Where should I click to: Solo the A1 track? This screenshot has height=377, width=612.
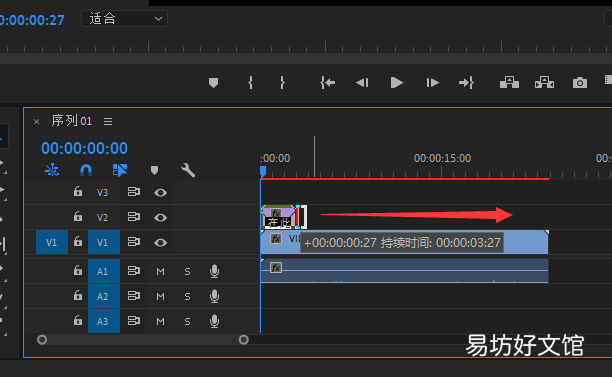pyautogui.click(x=187, y=271)
